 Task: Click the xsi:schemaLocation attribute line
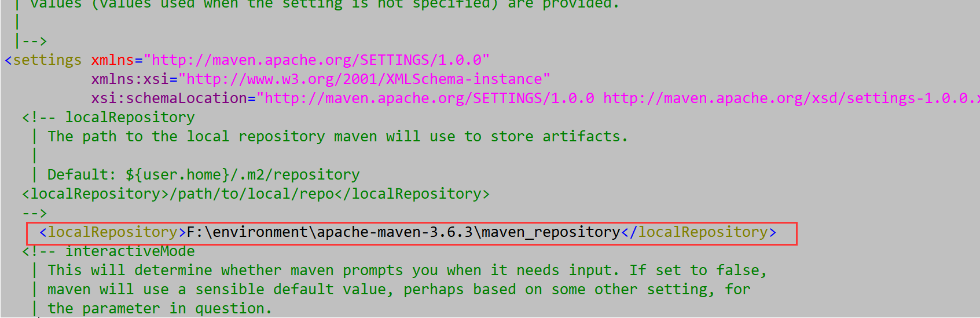click(x=535, y=98)
